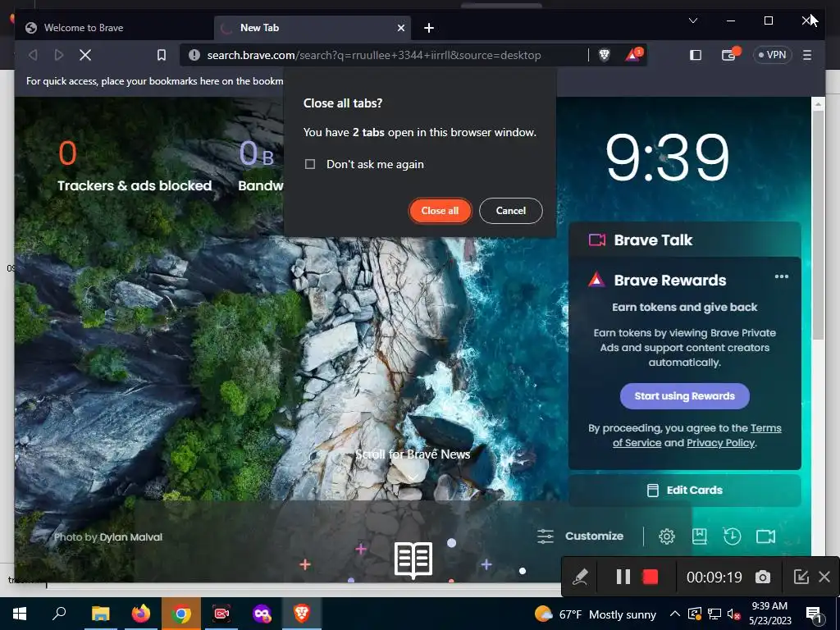Screen dimensions: 840x630
Task: Click the page vertical scrollbar
Action: (x=818, y=225)
